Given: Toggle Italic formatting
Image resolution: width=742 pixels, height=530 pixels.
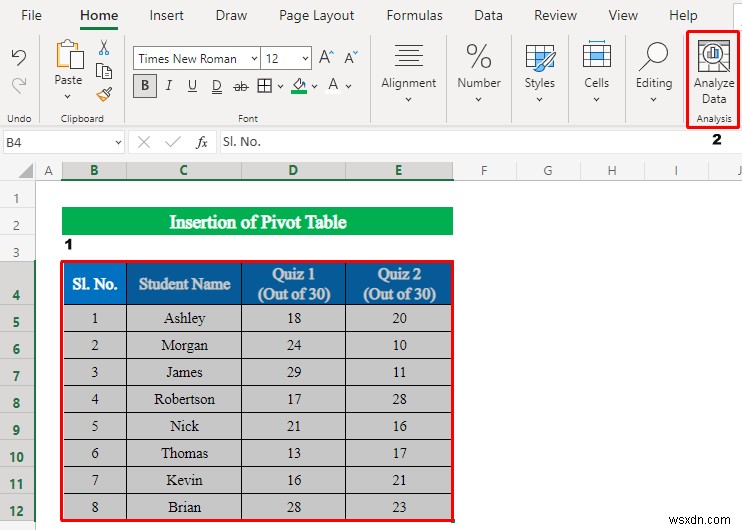Looking at the screenshot, I should click(x=169, y=86).
